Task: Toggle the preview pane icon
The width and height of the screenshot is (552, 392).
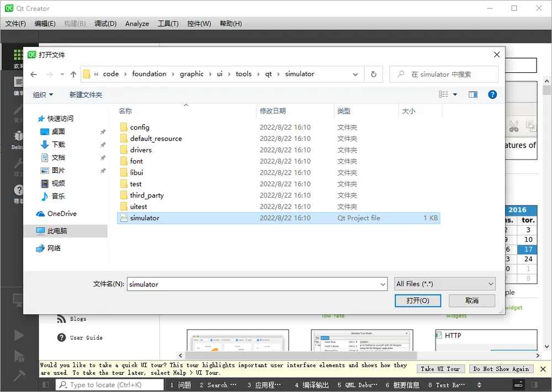Action: (473, 94)
